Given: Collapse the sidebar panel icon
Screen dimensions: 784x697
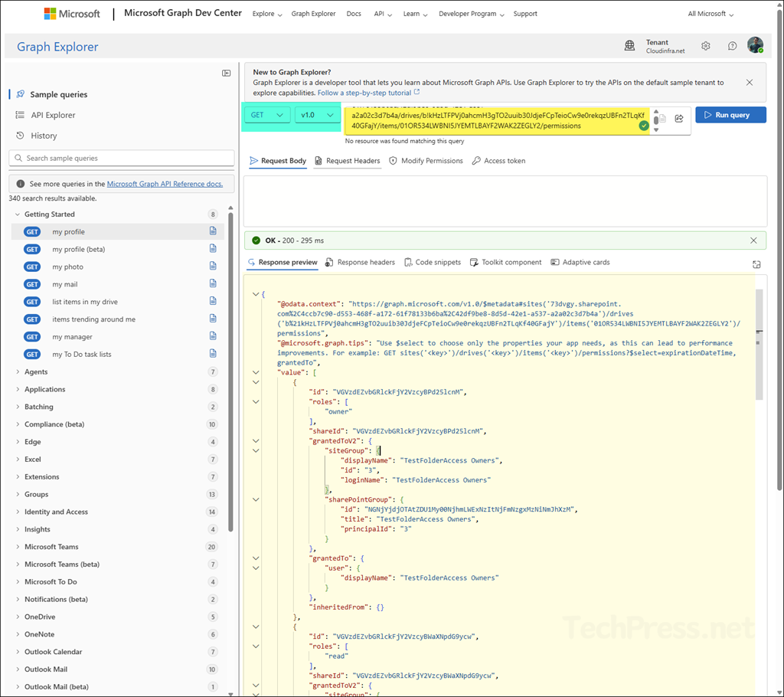Looking at the screenshot, I should [227, 73].
